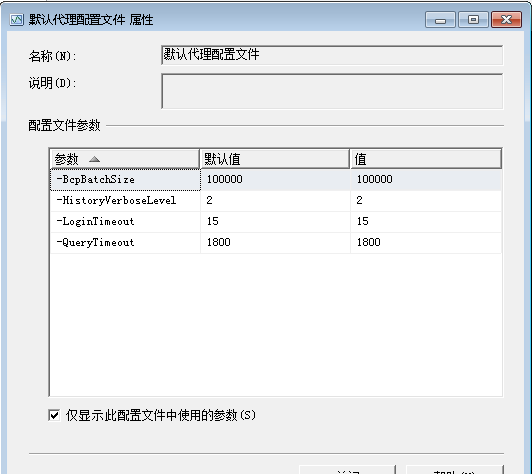Minimize the properties dialog window
The image size is (532, 474).
click(x=440, y=19)
